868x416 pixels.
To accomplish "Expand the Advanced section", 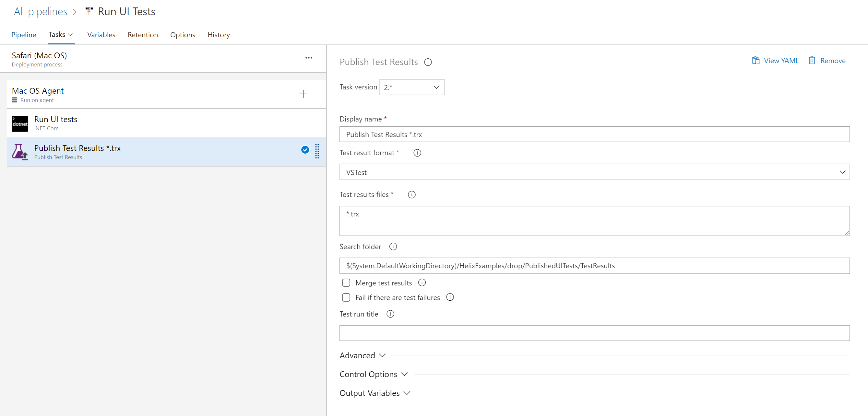I will [x=362, y=355].
